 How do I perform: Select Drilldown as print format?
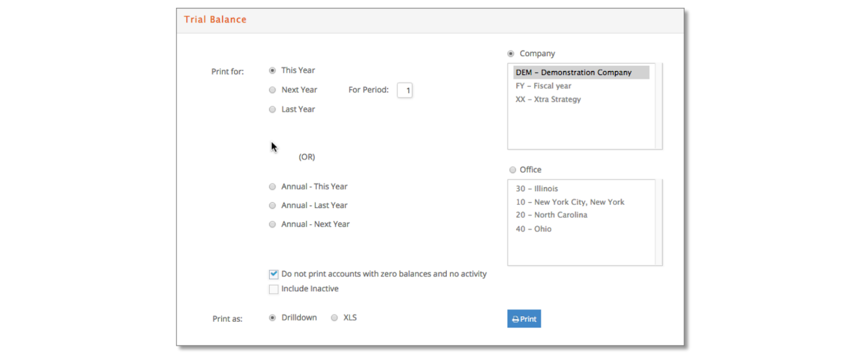272,318
